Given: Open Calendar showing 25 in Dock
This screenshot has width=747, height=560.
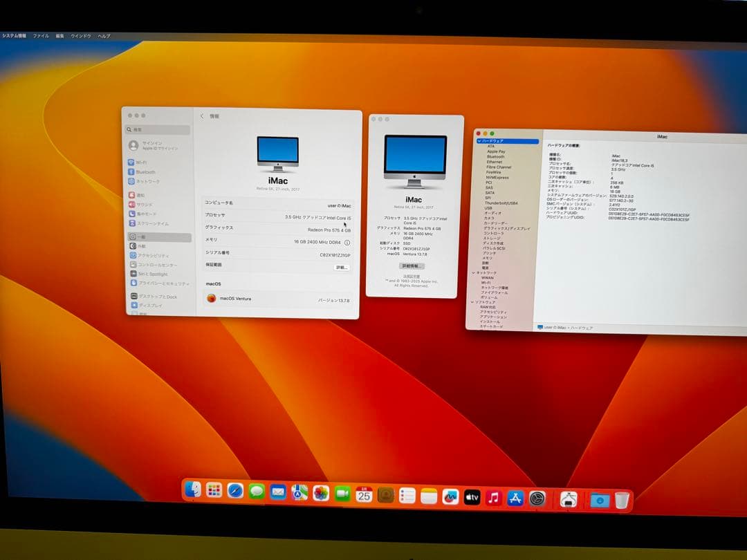Looking at the screenshot, I should 364,495.
